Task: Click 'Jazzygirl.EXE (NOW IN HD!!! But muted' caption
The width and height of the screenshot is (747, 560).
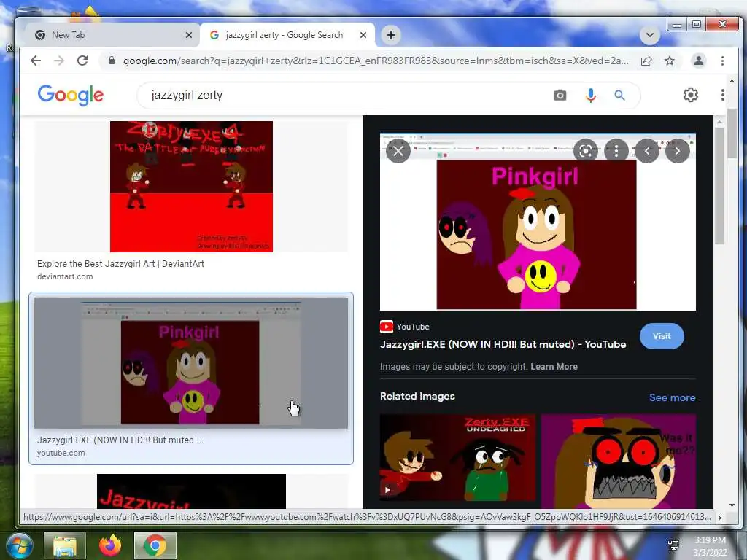Action: 120,440
